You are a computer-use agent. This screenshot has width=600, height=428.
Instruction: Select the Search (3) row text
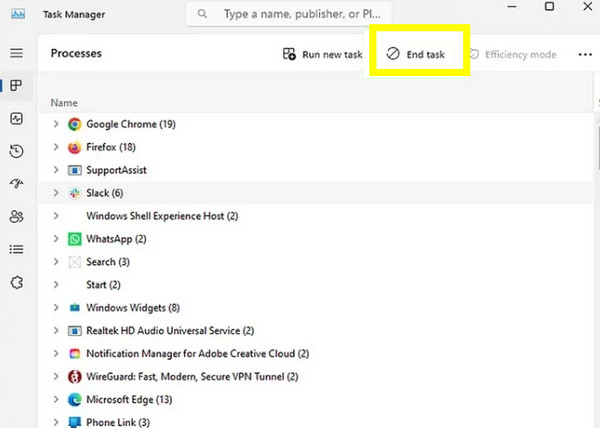pos(108,262)
